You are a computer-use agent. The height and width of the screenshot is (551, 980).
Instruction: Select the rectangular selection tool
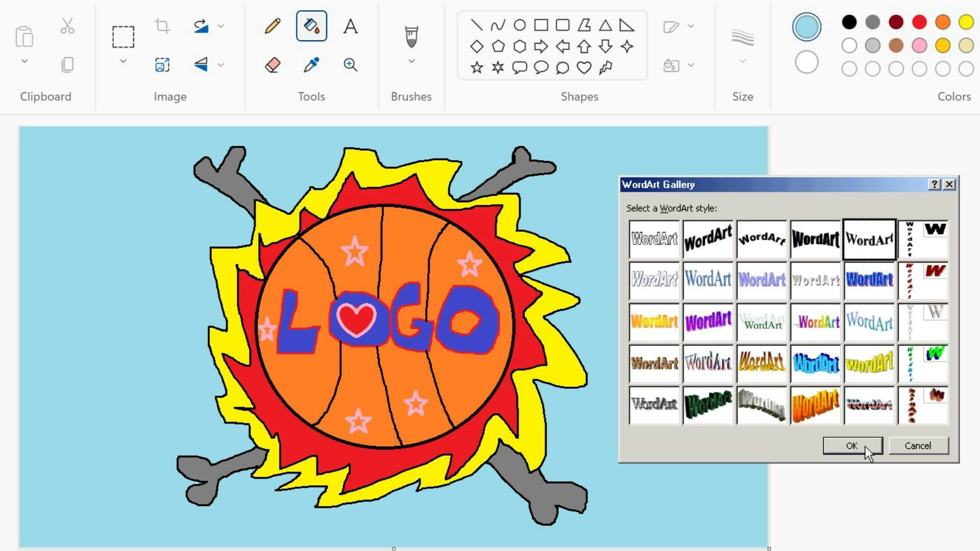click(123, 37)
